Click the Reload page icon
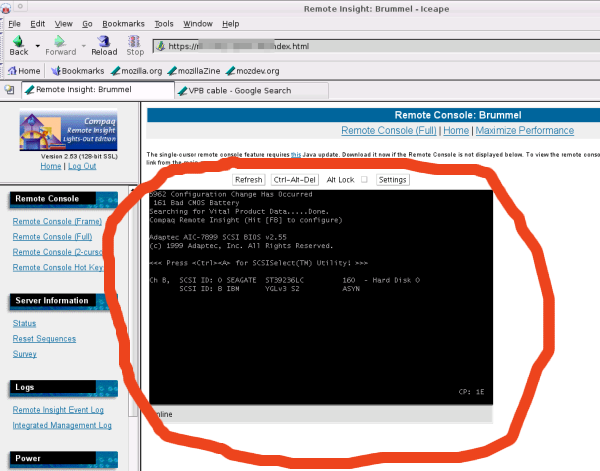The width and height of the screenshot is (600, 471). 104,45
